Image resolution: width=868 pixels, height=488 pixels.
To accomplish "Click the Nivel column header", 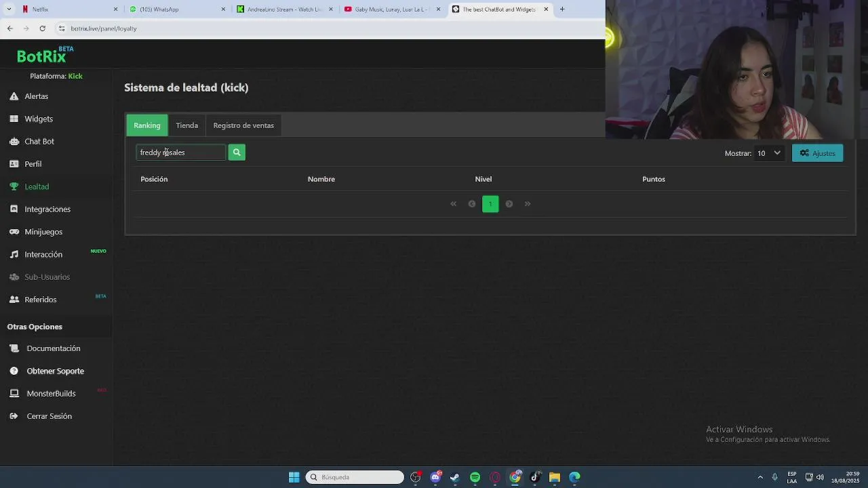I will 484,179.
